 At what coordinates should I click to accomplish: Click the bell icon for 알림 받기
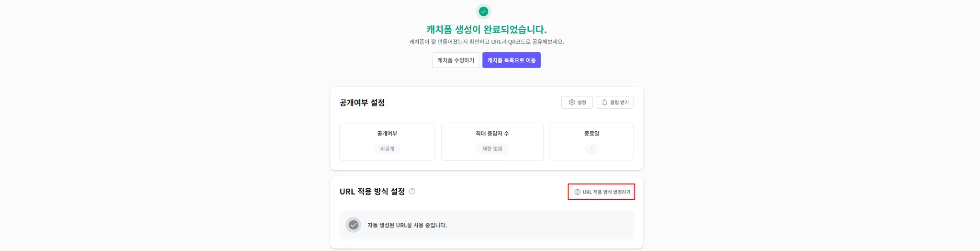pyautogui.click(x=604, y=103)
